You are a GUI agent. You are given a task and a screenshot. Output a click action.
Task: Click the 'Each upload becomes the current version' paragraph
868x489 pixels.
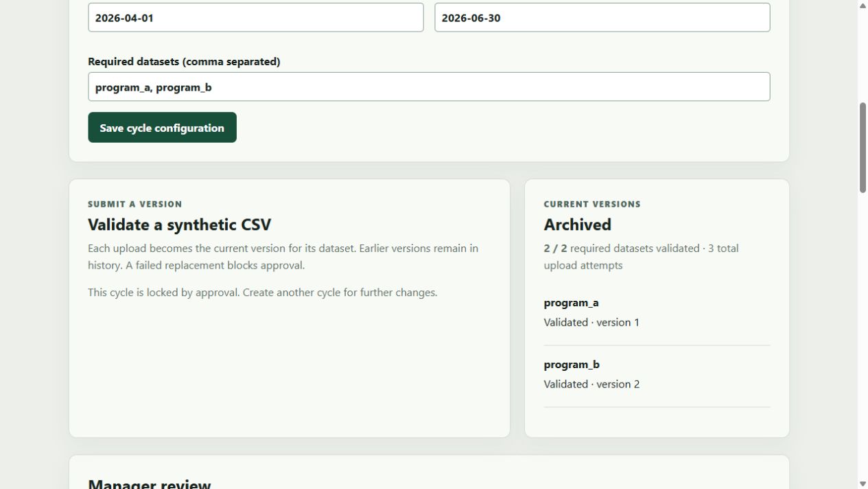[283, 257]
